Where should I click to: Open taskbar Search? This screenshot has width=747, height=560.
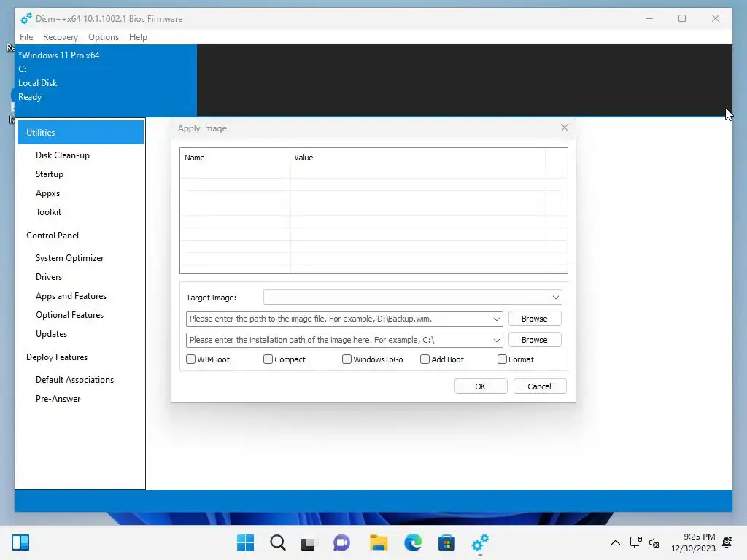[278, 542]
